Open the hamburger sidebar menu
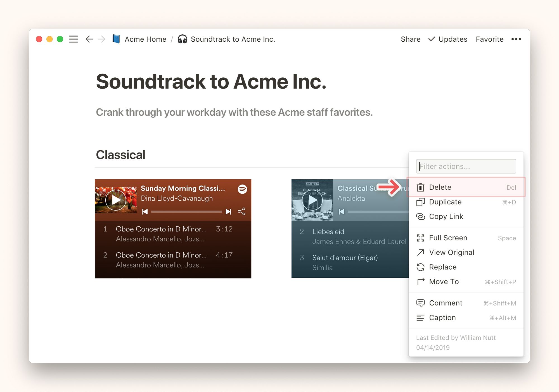 (x=73, y=39)
